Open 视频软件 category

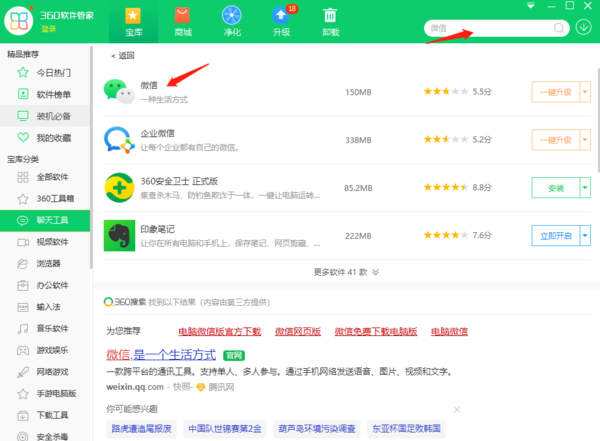click(45, 242)
